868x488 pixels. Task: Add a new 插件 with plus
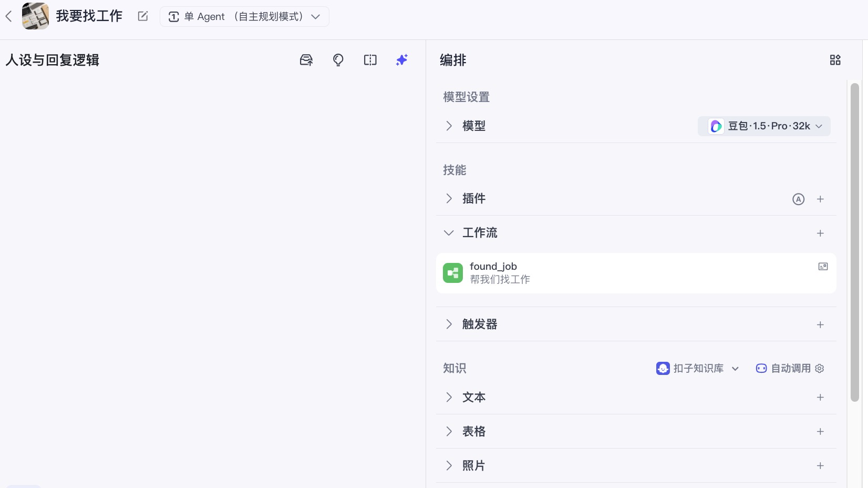click(820, 199)
